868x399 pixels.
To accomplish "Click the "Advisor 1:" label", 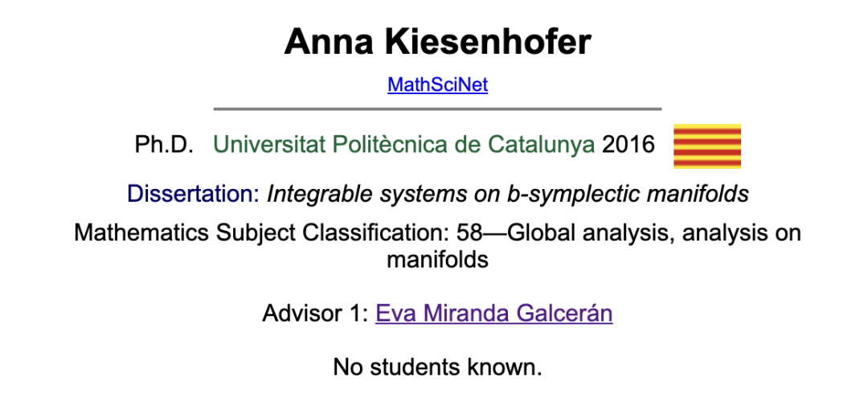I will (x=315, y=313).
